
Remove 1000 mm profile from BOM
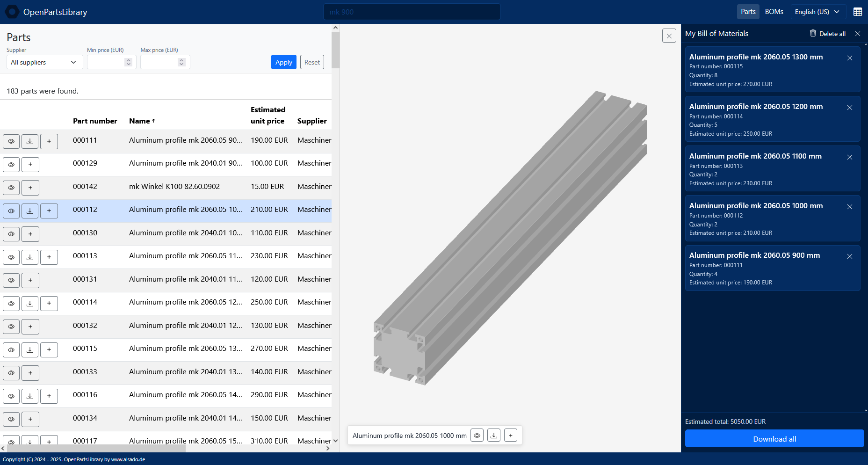[x=850, y=207]
